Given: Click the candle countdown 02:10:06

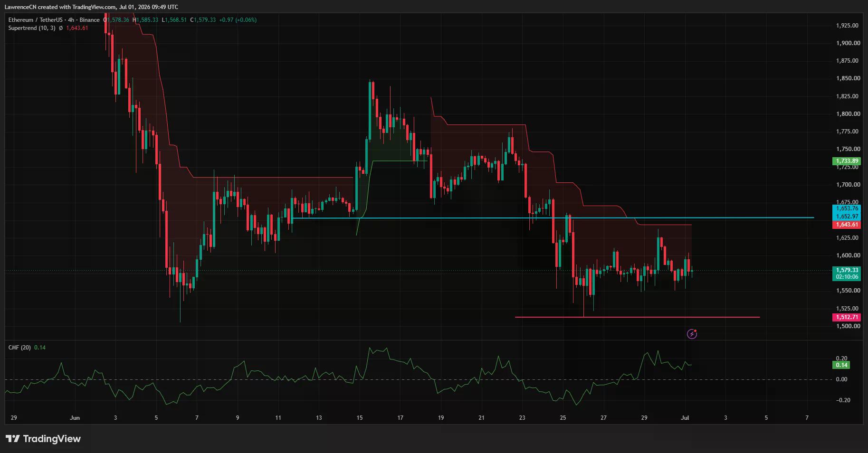Looking at the screenshot, I should point(847,277).
